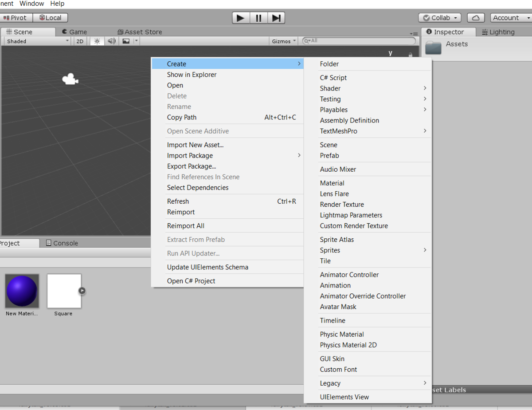Screen dimensions: 532x410
Task: Click the Assets folder icon in Inspector
Action: 433,47
